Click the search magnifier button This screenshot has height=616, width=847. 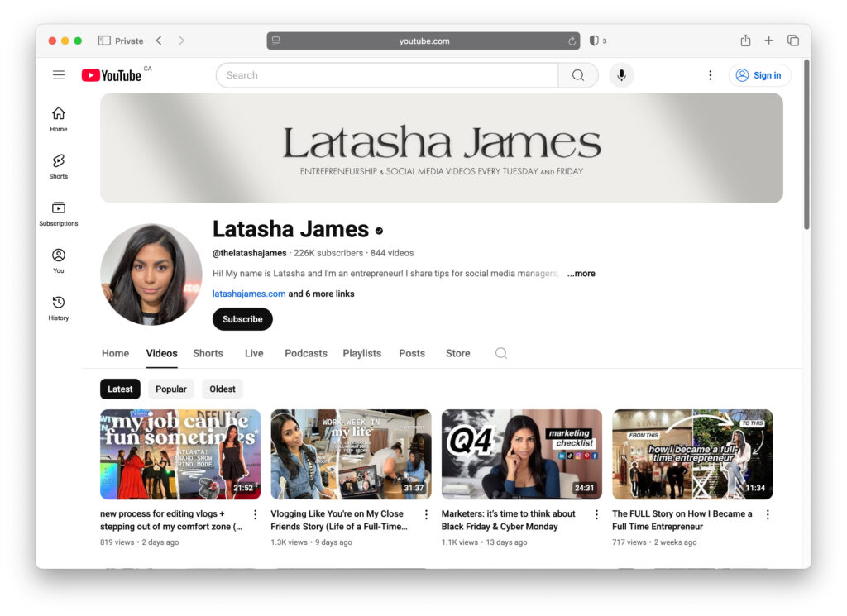(x=578, y=75)
